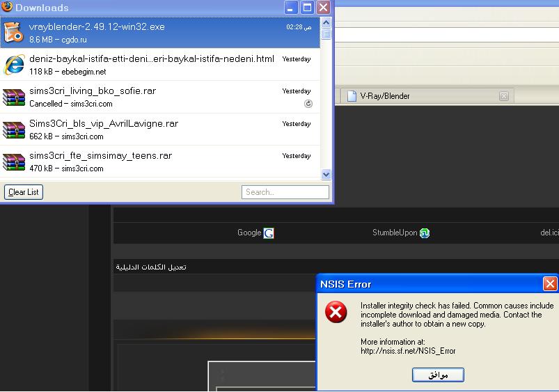
Task: Retry the cancelled sims3cri_living_bko_sofie.rar download
Action: 308,104
